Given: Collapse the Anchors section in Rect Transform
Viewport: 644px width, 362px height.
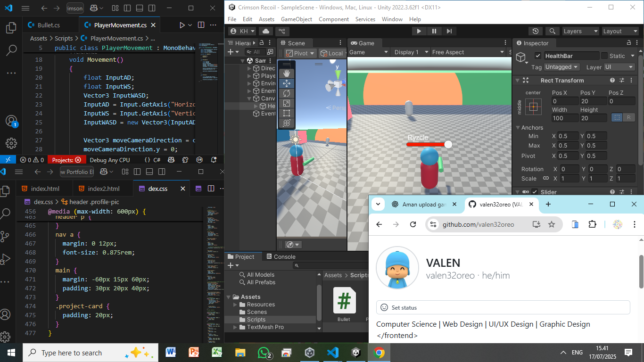Looking at the screenshot, I should point(517,128).
